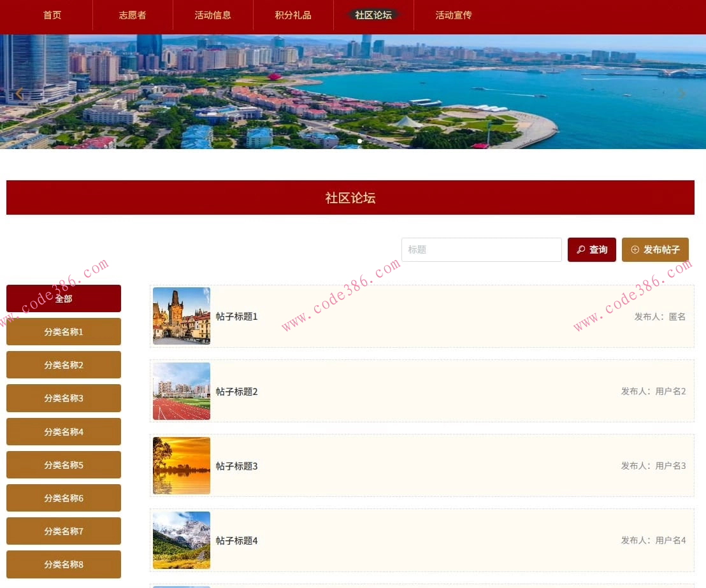Click the 查询 search button
Viewport: 706px width, 588px height.
click(x=591, y=250)
